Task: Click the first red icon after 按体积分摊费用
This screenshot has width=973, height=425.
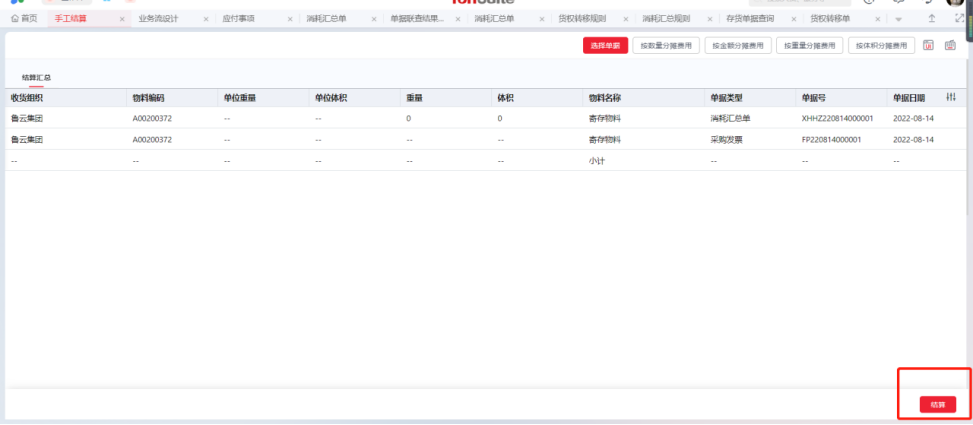Action: coord(929,45)
